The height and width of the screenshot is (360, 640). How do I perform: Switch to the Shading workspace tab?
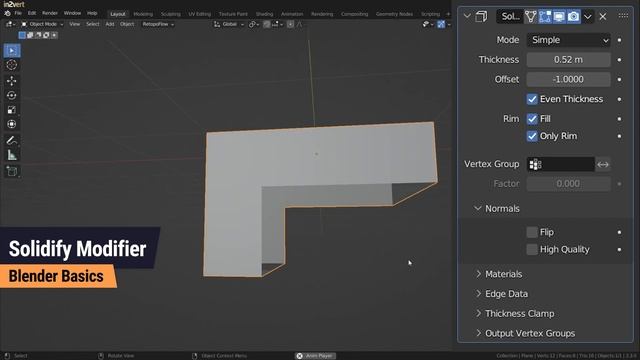(264, 14)
